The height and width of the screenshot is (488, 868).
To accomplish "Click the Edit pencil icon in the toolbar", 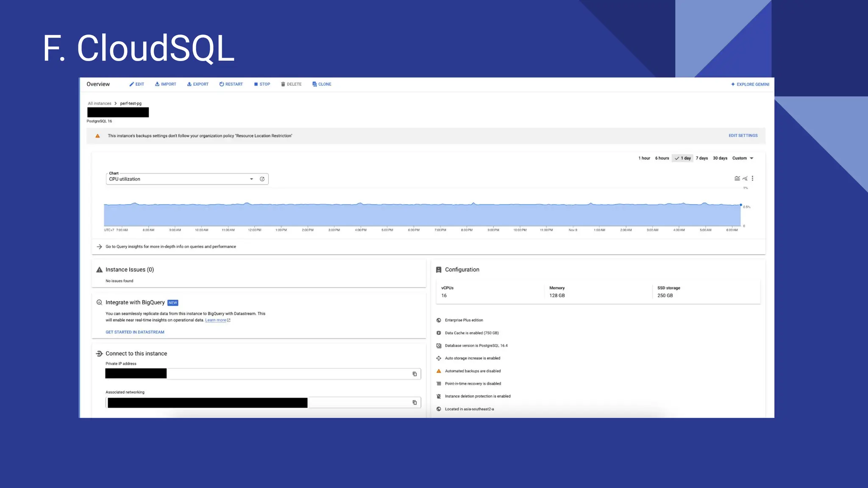I will [132, 84].
